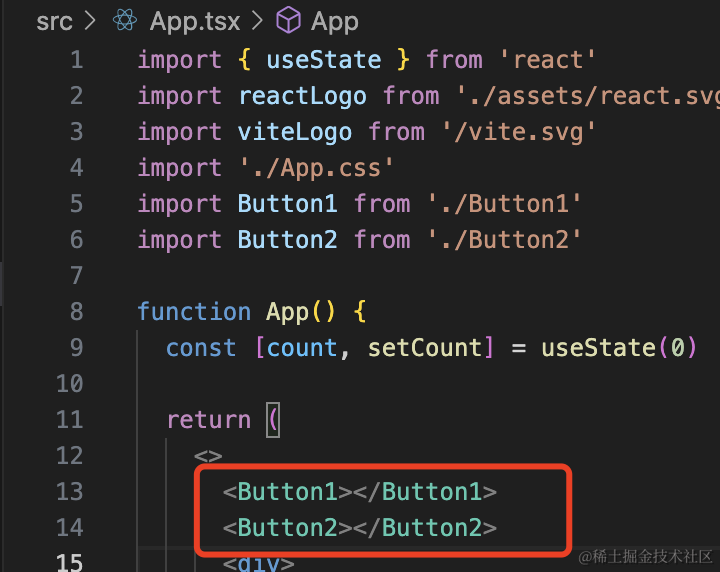Click the './App.css' import path

pos(316,168)
